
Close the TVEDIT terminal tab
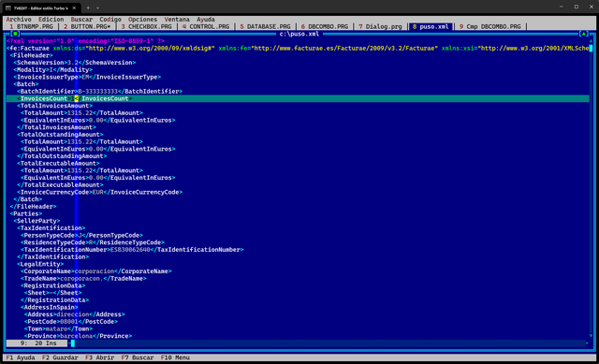coord(74,7)
